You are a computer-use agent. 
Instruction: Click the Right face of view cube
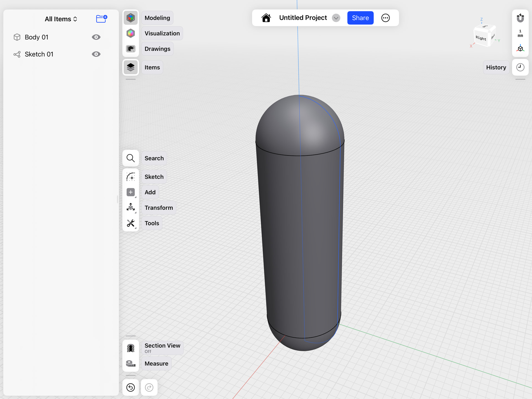pos(481,38)
